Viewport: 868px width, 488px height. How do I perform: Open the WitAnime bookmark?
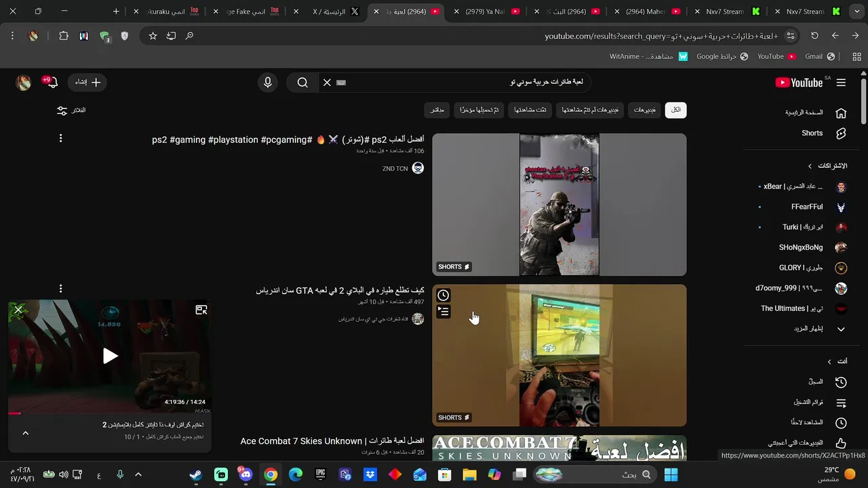[649, 56]
